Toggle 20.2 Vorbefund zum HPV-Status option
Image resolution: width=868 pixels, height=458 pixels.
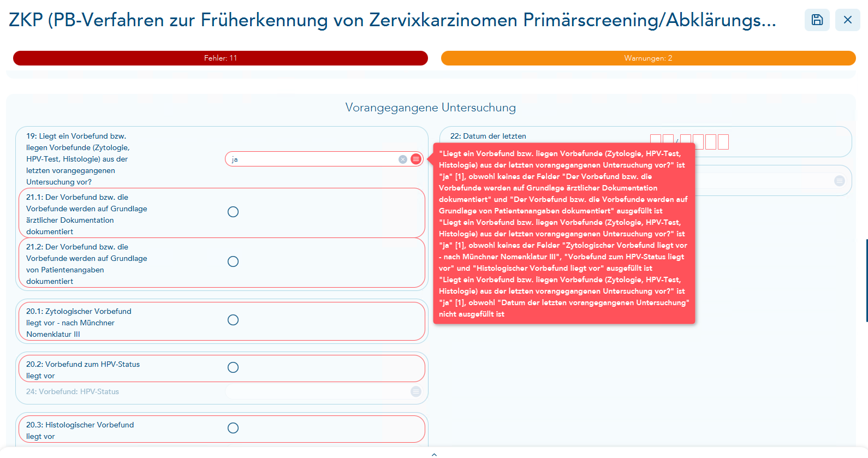coord(233,367)
